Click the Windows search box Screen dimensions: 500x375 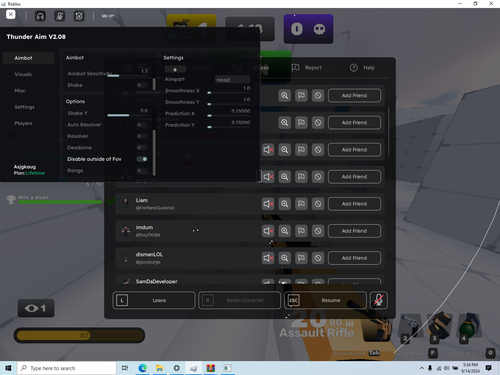(x=67, y=368)
